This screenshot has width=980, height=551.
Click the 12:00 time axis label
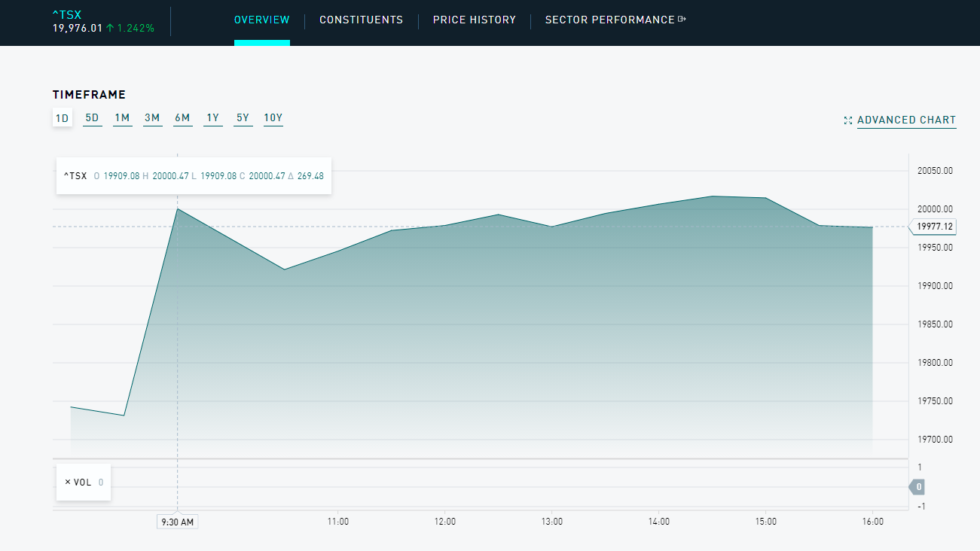pyautogui.click(x=444, y=521)
